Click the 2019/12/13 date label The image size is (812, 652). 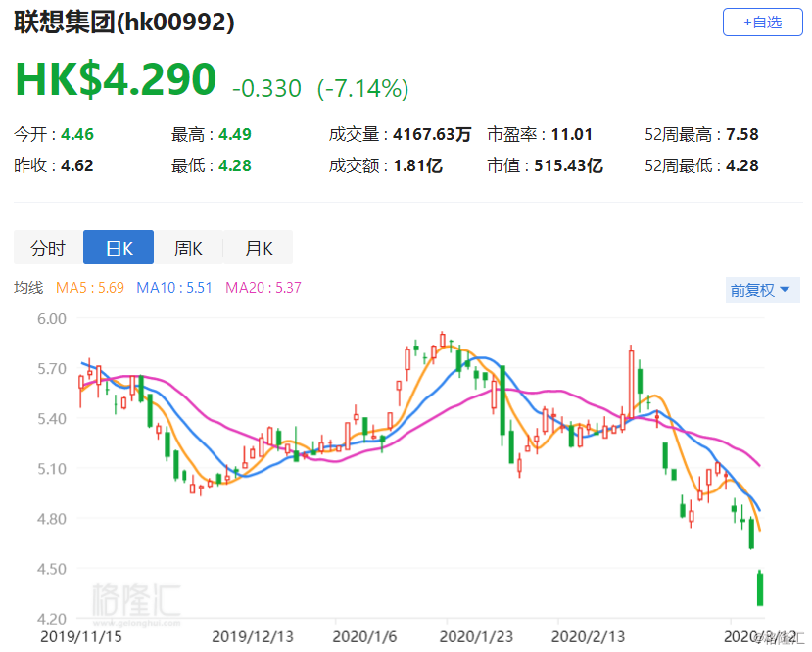coord(253,636)
